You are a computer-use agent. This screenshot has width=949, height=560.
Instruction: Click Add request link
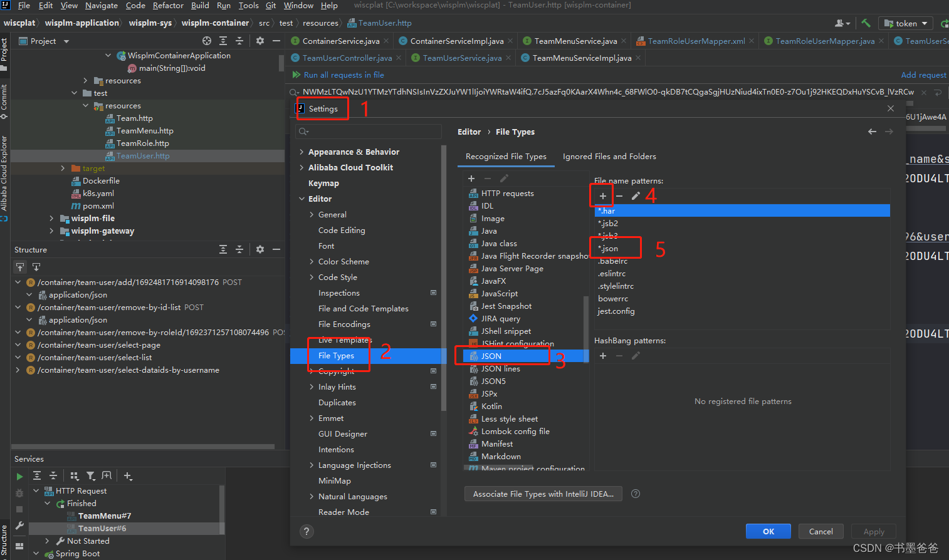(923, 75)
